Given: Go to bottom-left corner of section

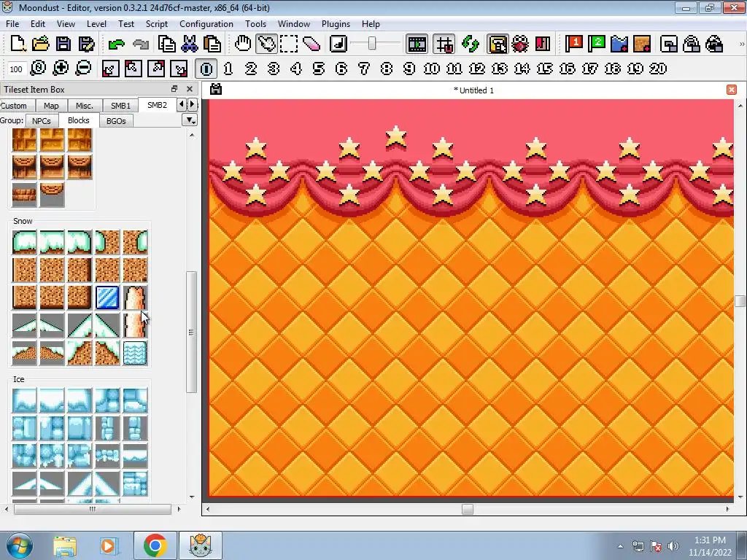Looking at the screenshot, I should [x=110, y=69].
